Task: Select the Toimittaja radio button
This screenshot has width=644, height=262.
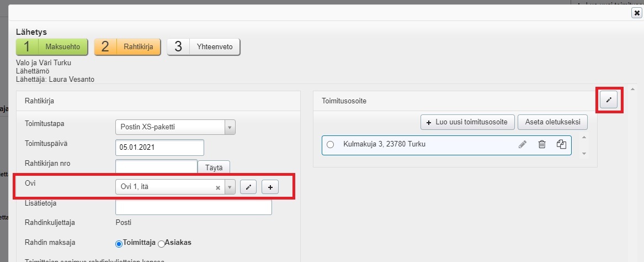Action: click(x=119, y=243)
